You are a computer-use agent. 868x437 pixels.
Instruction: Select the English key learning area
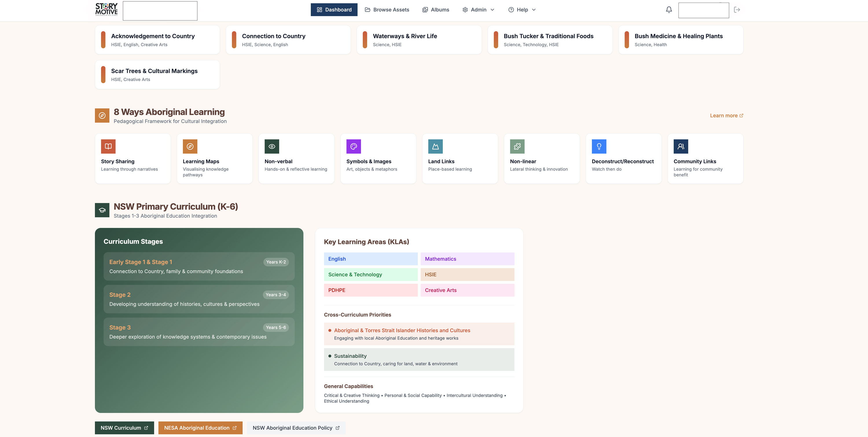(370, 259)
